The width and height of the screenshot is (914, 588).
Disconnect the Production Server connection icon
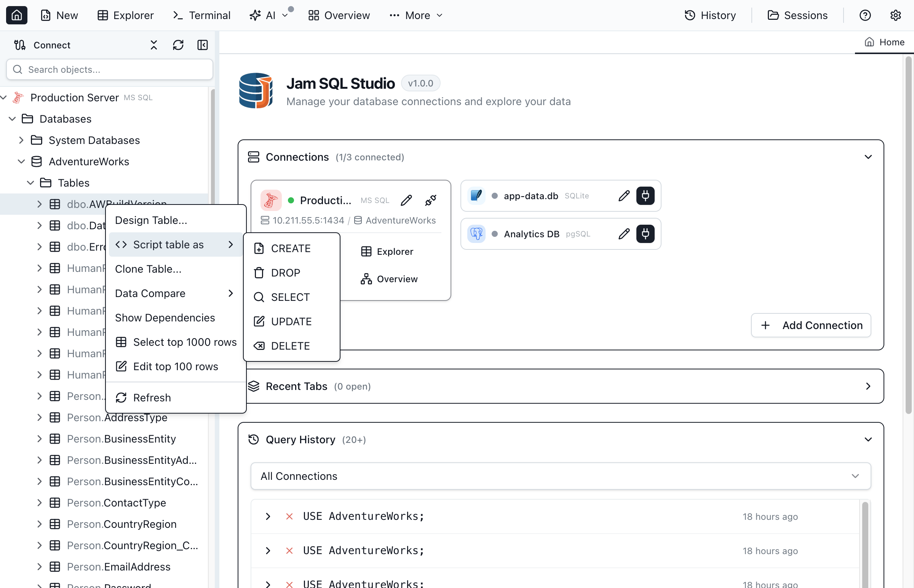coord(430,200)
